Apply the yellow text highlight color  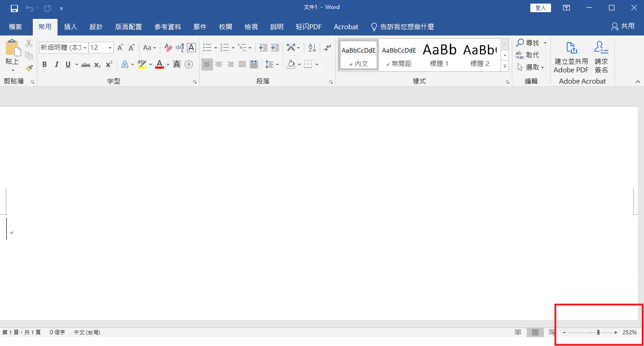142,65
